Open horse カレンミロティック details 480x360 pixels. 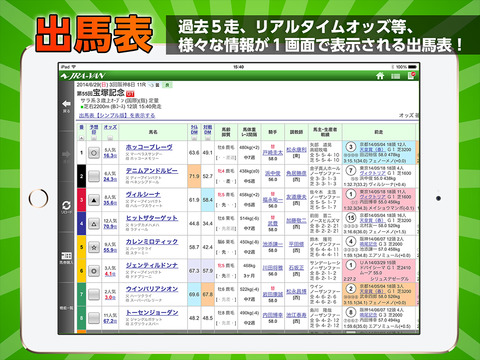tap(152, 242)
